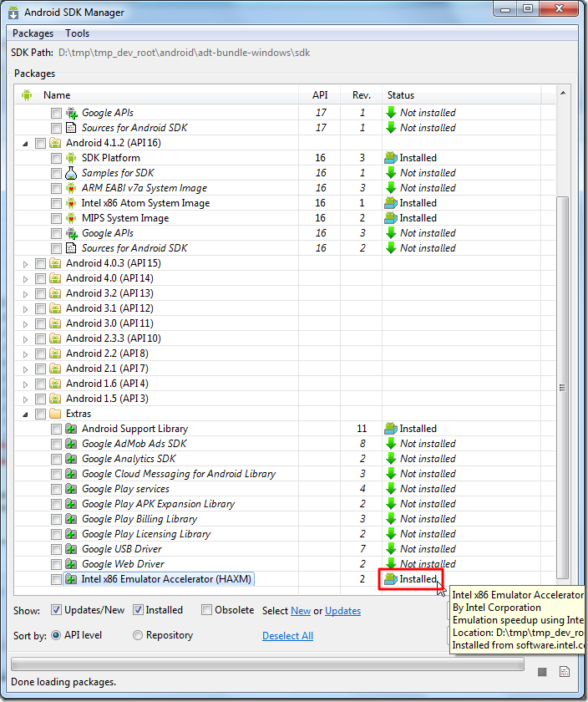588x702 pixels.
Task: Expand the Android 4.0.3 (API 15) group
Action: point(26,264)
